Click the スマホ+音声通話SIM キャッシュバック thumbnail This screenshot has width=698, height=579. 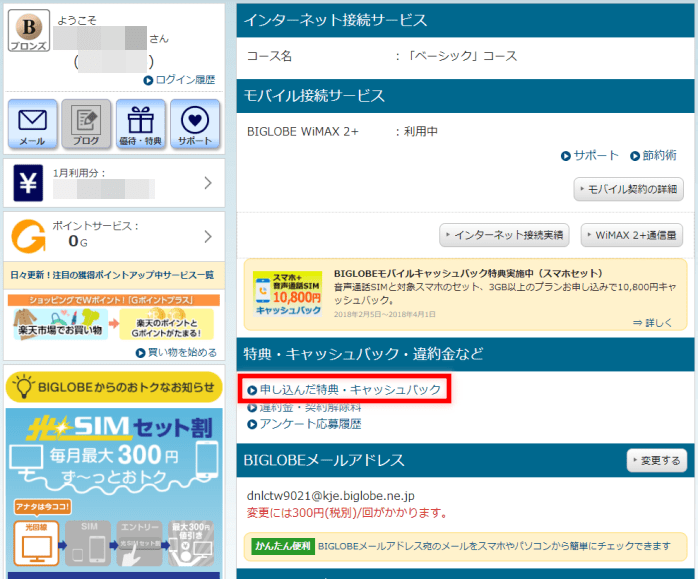[x=288, y=293]
